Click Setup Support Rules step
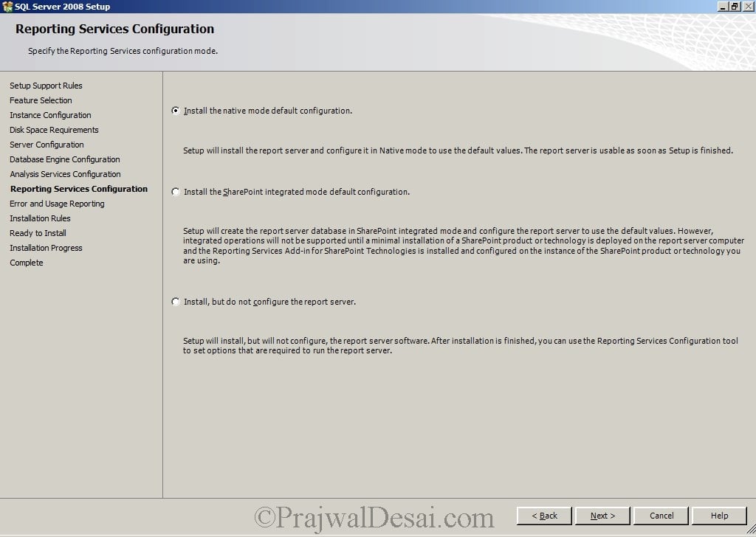This screenshot has height=537, width=756. [x=46, y=86]
